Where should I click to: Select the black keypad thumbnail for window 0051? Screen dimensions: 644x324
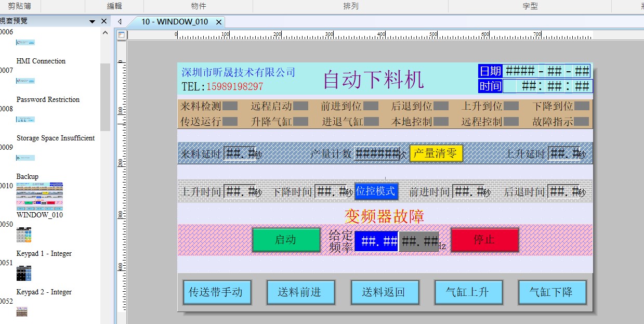(24, 273)
